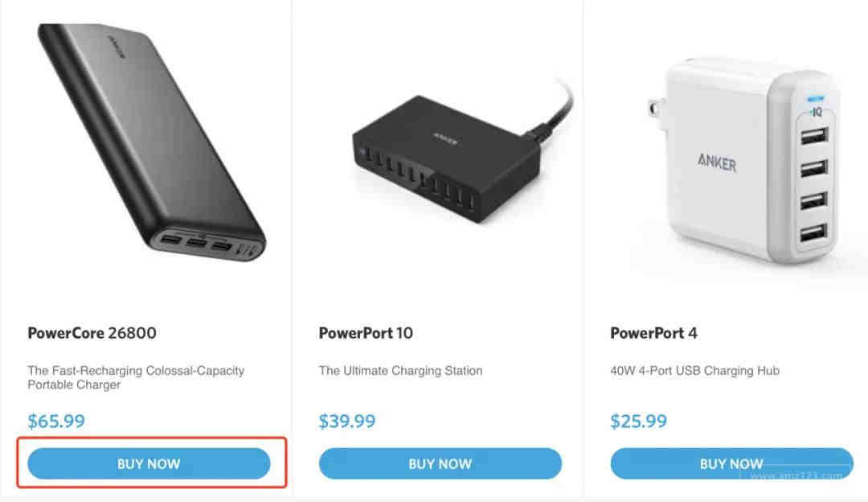Click the Anker logo on black charging station
Image resolution: width=868 pixels, height=502 pixels.
pyautogui.click(x=445, y=137)
